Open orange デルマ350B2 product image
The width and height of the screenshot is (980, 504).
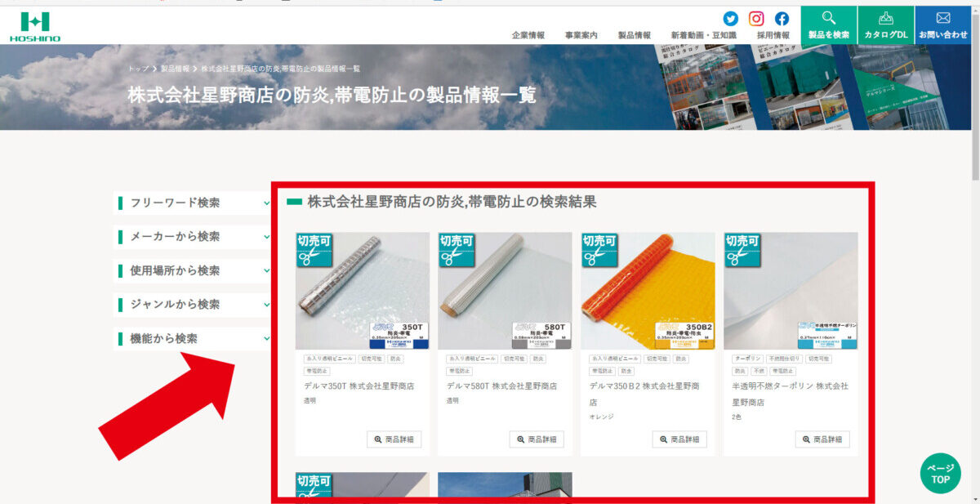pyautogui.click(x=648, y=291)
